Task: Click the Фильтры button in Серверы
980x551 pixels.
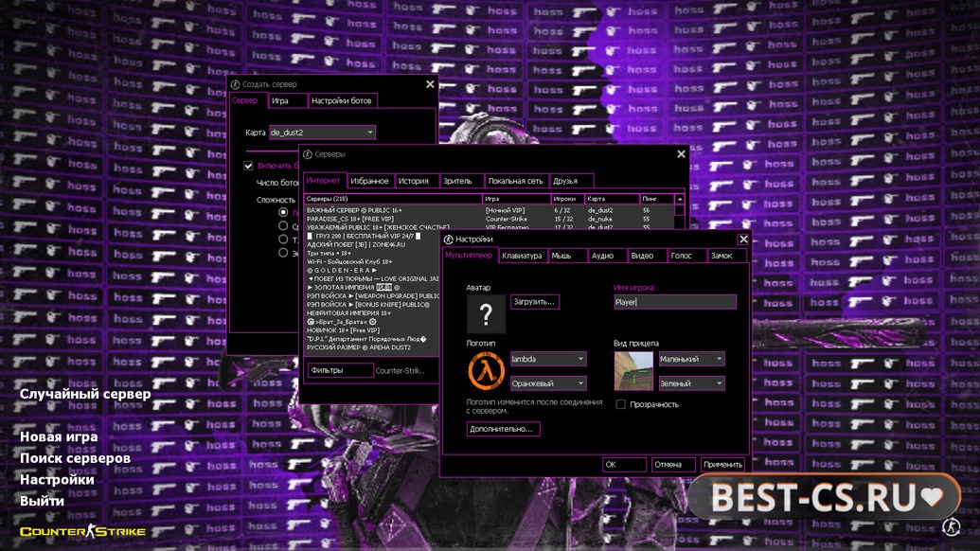Action: click(x=340, y=370)
